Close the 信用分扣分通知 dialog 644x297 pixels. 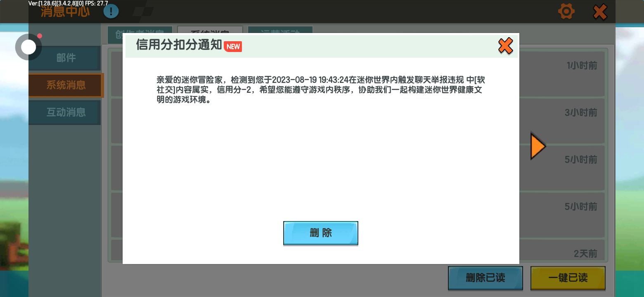pos(505,46)
